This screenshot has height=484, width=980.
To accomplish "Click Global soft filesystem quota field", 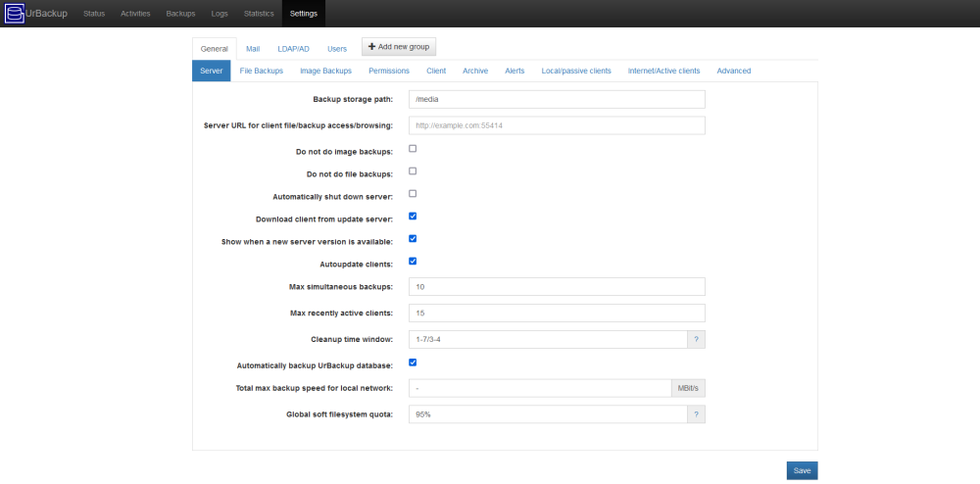I will pyautogui.click(x=548, y=414).
